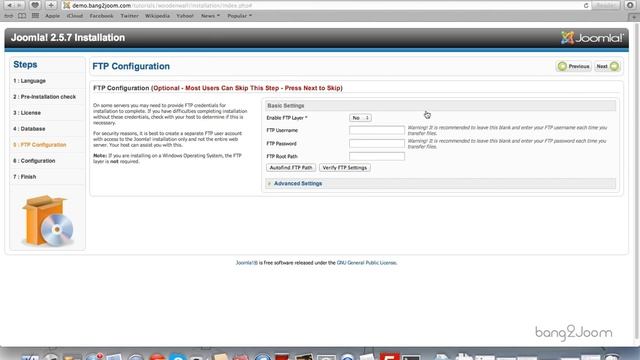Open the GNU General Public License link
This screenshot has width=640, height=360.
pyautogui.click(x=367, y=263)
